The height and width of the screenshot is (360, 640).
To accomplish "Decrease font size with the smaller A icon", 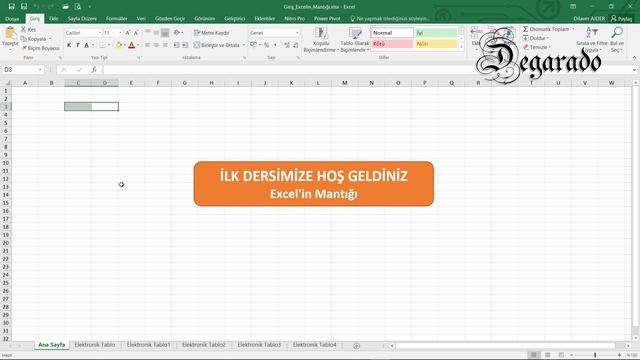I will [136, 33].
